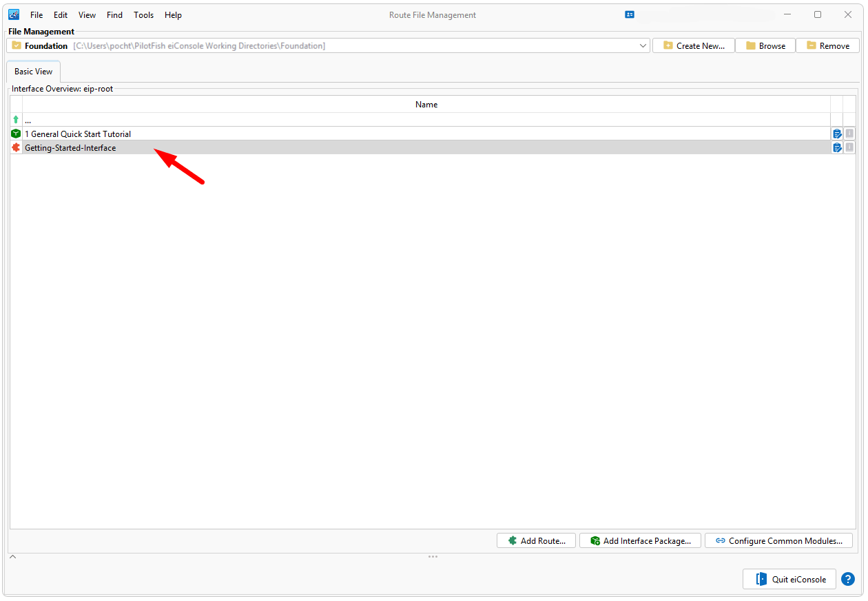
Task: Select the Basic View tab
Action: (x=34, y=72)
